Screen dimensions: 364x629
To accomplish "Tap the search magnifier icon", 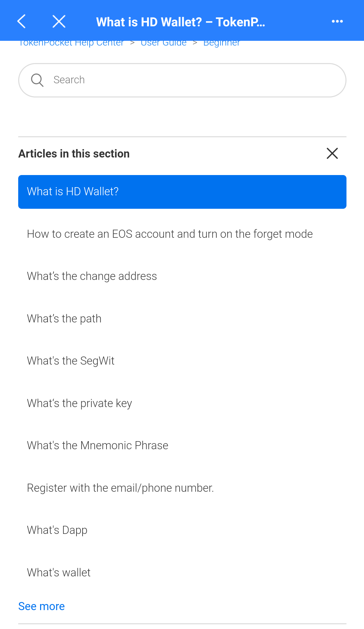I will point(37,80).
